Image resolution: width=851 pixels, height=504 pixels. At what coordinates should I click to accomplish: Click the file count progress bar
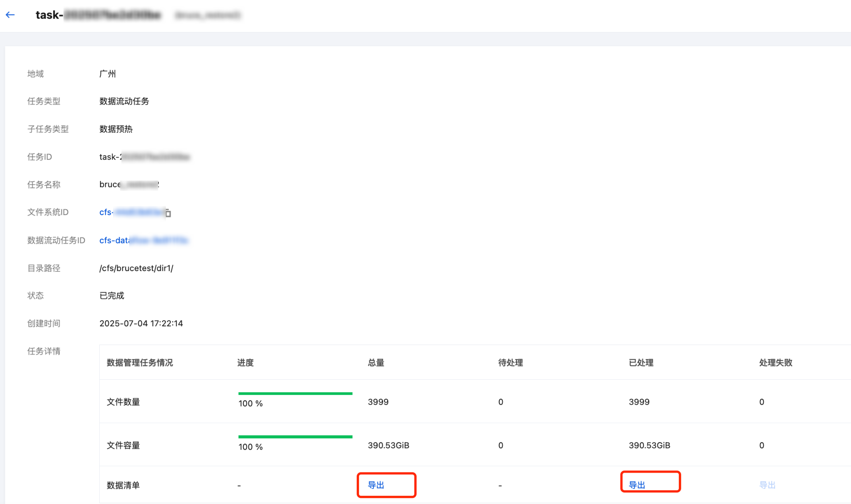click(295, 394)
